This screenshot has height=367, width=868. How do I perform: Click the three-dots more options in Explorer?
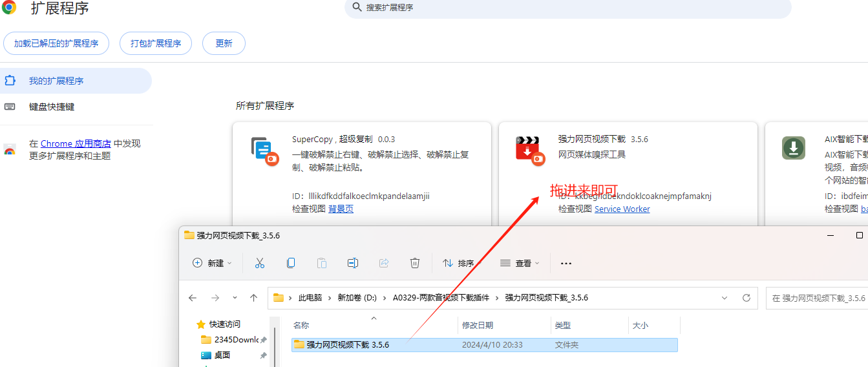[566, 263]
